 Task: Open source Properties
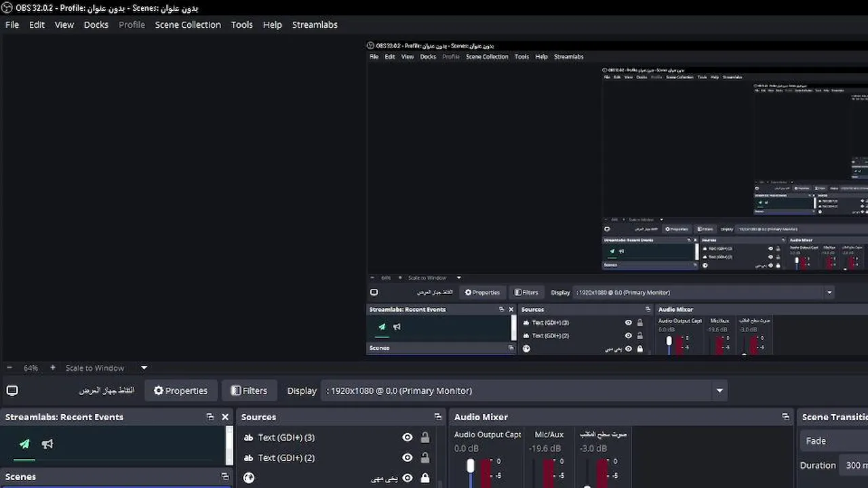pyautogui.click(x=180, y=390)
